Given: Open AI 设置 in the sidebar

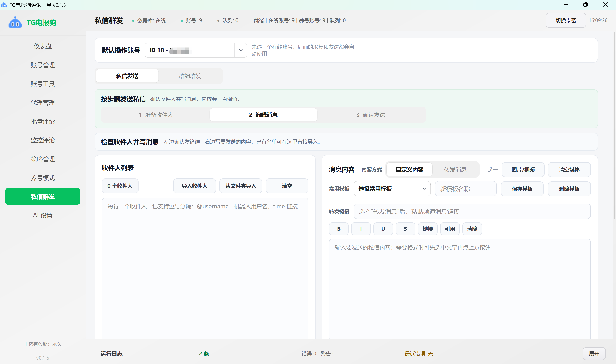Looking at the screenshot, I should click(43, 215).
